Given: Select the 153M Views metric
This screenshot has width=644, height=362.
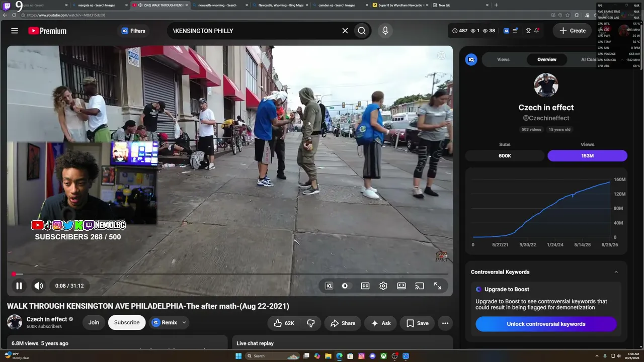Looking at the screenshot, I should point(587,156).
